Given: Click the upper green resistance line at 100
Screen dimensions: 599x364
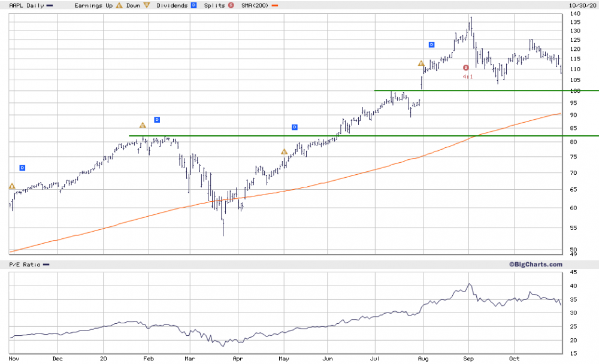Looking at the screenshot, I should pyautogui.click(x=479, y=90).
